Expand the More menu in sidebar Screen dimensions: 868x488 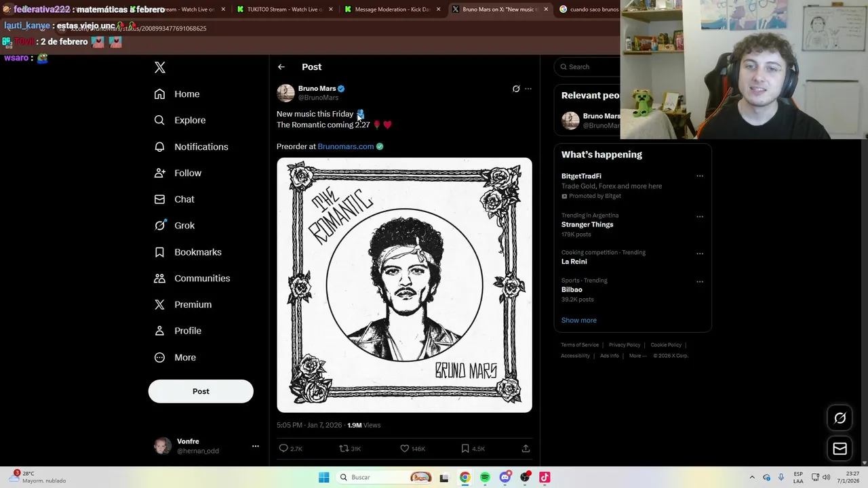[175, 358]
